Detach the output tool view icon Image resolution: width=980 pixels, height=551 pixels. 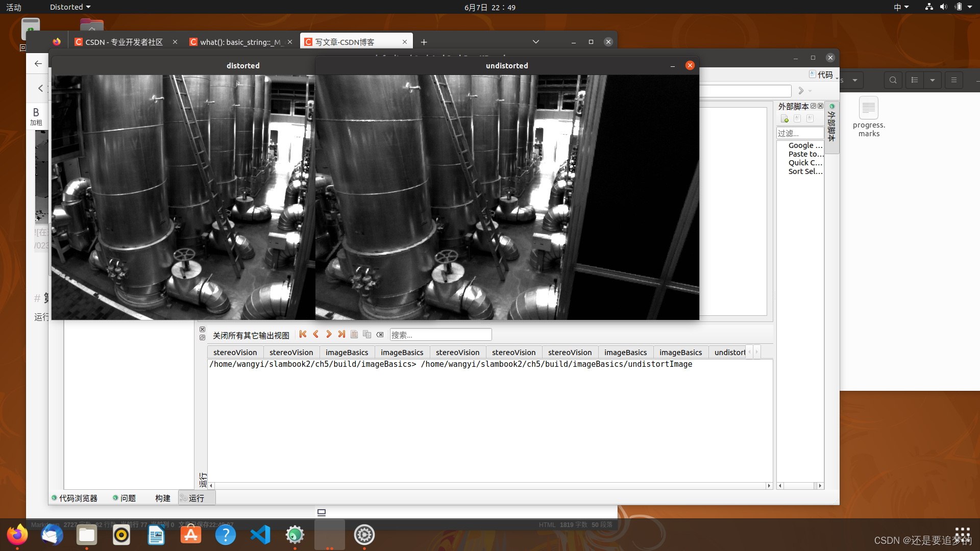coord(202,337)
